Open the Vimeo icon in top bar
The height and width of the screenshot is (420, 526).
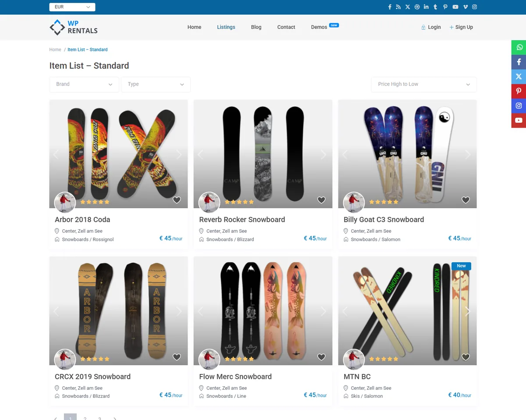[465, 7]
